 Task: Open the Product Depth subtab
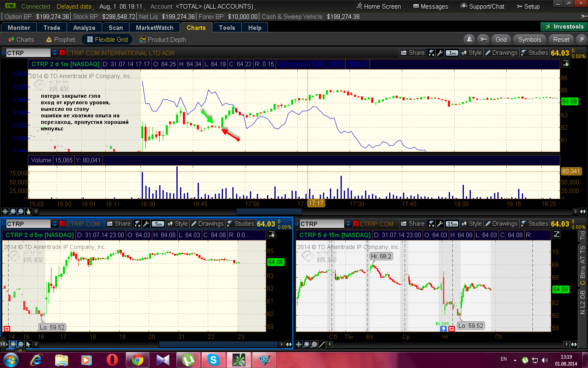[163, 39]
